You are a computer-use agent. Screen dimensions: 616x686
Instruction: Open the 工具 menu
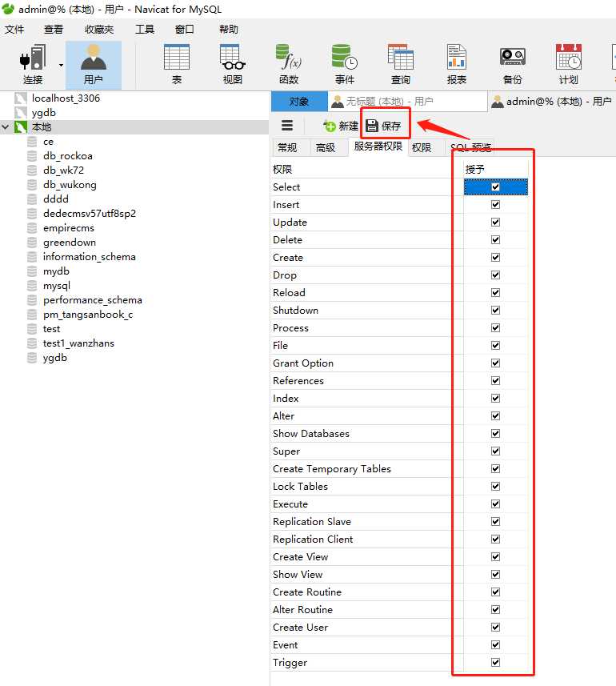coord(145,30)
